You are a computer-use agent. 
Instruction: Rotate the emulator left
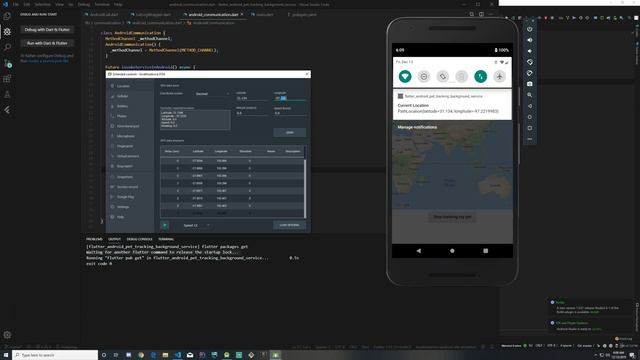pos(529,62)
